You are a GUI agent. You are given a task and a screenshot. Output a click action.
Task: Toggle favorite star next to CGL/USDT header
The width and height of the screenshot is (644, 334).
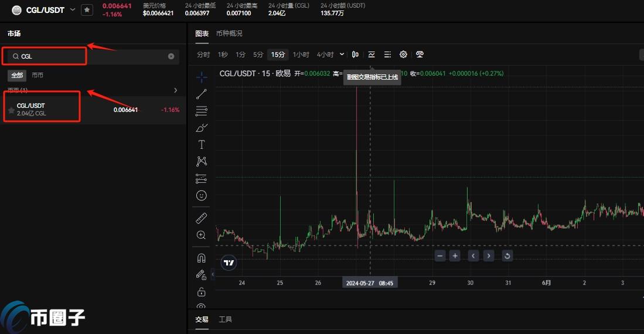click(x=87, y=10)
